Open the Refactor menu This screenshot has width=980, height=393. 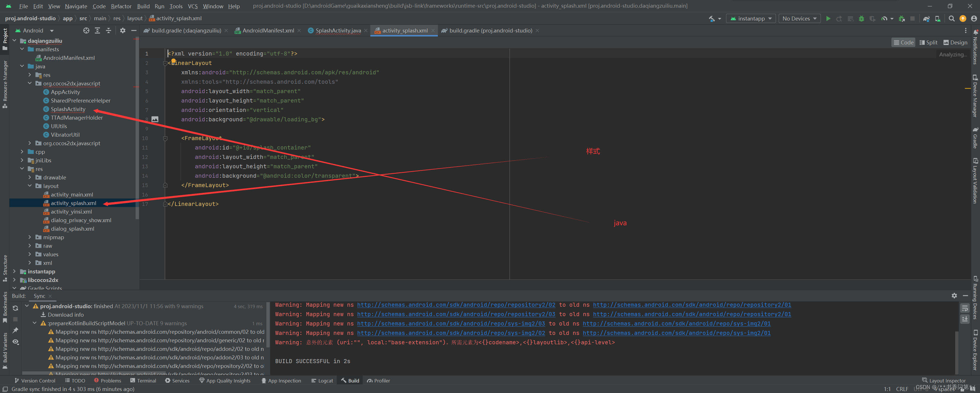pos(121,6)
